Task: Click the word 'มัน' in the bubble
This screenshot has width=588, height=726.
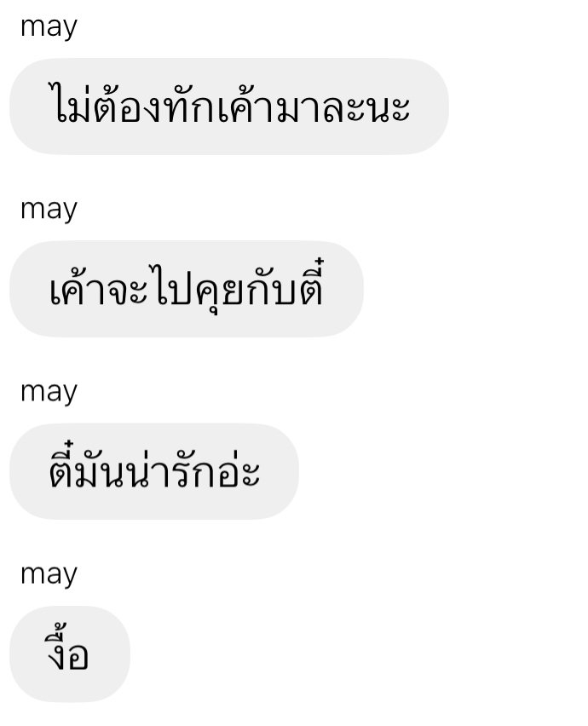Action: (98, 471)
